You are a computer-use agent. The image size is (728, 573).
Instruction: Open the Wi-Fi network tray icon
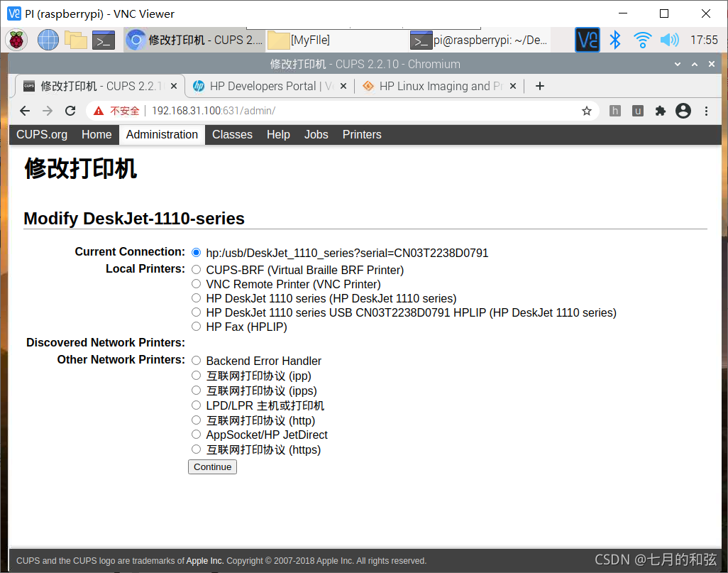(642, 40)
